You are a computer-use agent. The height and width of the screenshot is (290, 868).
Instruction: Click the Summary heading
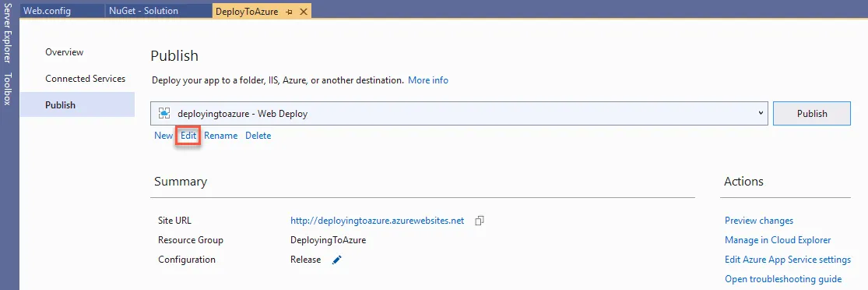pyautogui.click(x=181, y=182)
